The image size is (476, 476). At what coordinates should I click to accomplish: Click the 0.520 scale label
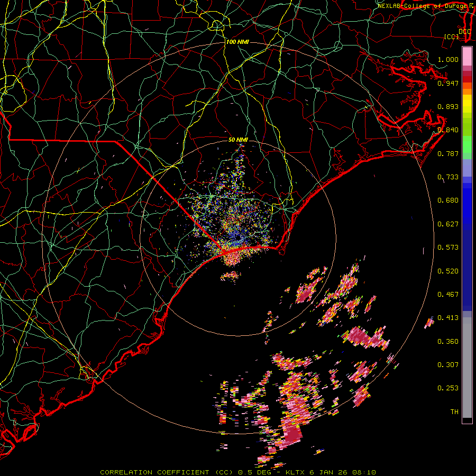(448, 271)
